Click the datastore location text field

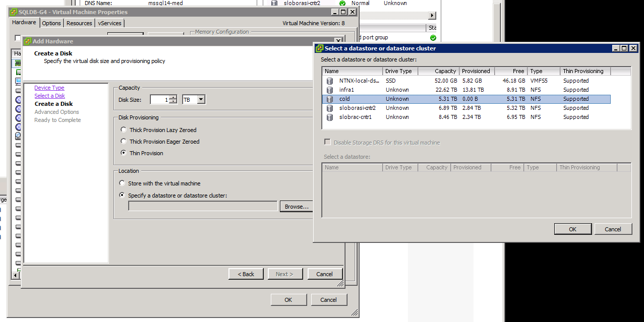pos(203,206)
